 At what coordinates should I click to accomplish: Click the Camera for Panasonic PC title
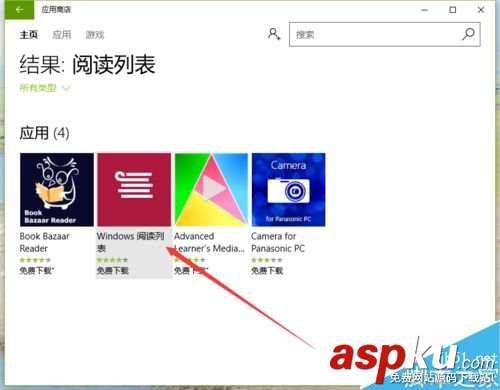pyautogui.click(x=278, y=242)
